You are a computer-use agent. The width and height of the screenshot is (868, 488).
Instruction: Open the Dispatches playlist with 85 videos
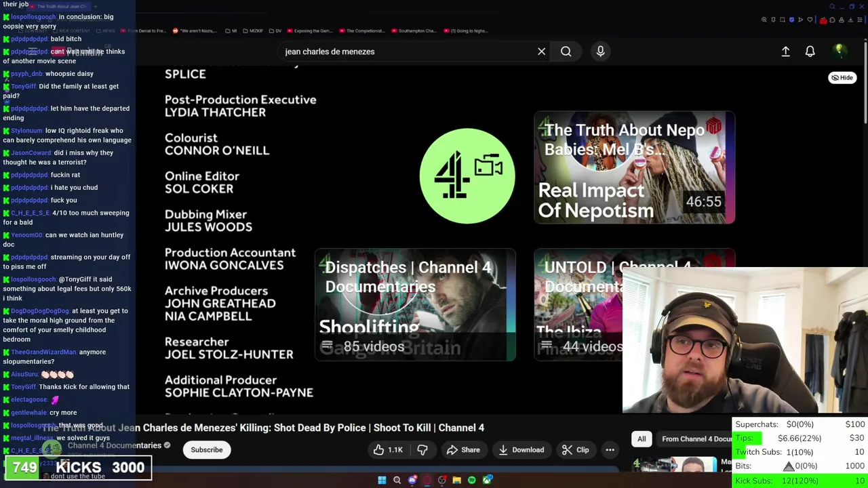(415, 304)
